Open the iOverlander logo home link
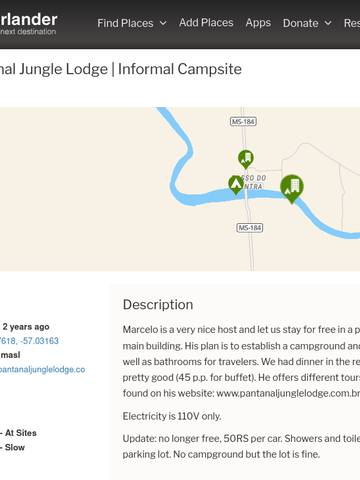Viewport: 360px width, 480px height. tap(28, 24)
